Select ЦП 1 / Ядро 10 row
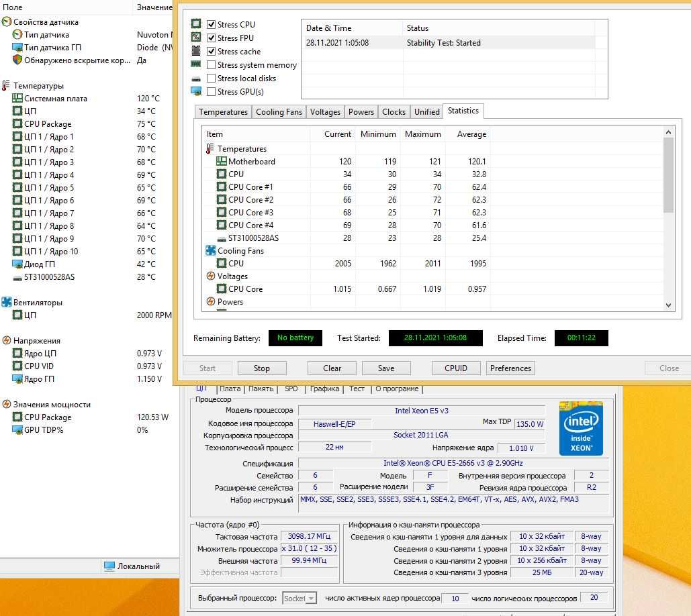The image size is (691, 616). (86, 252)
